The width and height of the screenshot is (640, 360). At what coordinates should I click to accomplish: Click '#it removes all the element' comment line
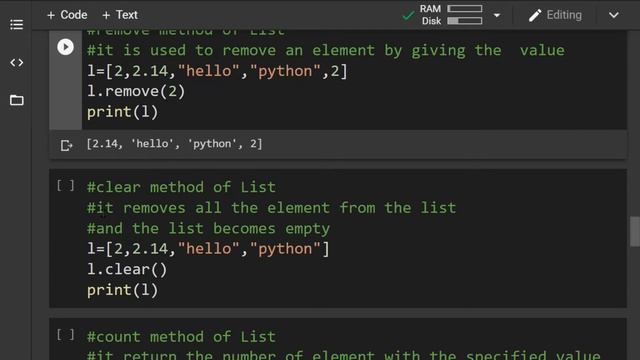(x=271, y=208)
